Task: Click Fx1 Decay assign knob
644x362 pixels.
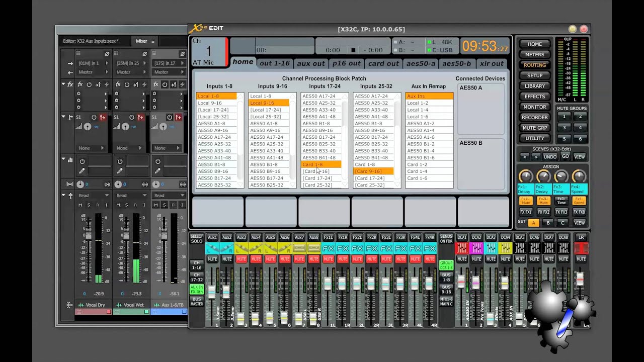Action: (x=526, y=176)
